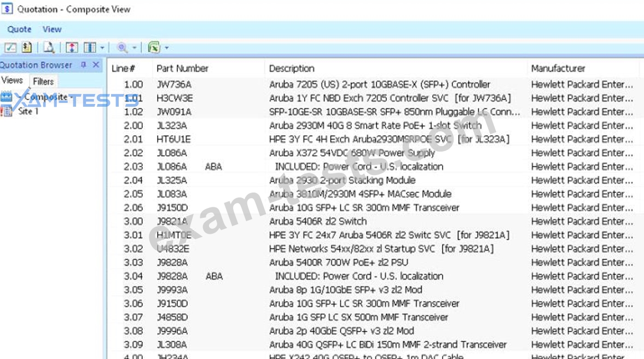Switch to the Filters tab

43,82
